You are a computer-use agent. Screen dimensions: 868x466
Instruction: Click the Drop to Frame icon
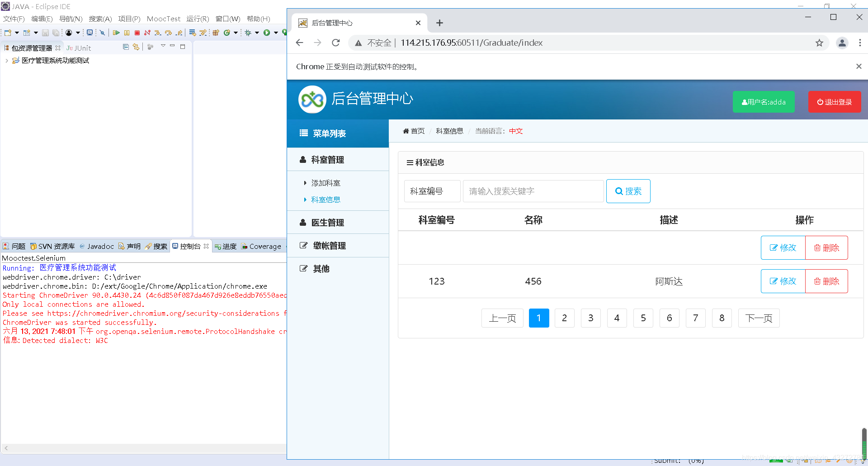coord(193,33)
